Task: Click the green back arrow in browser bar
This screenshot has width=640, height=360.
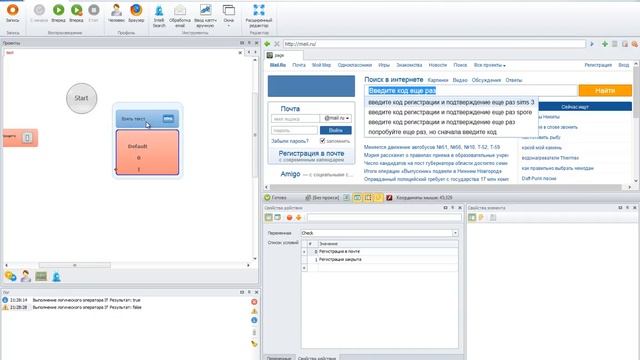Action: pyautogui.click(x=267, y=44)
